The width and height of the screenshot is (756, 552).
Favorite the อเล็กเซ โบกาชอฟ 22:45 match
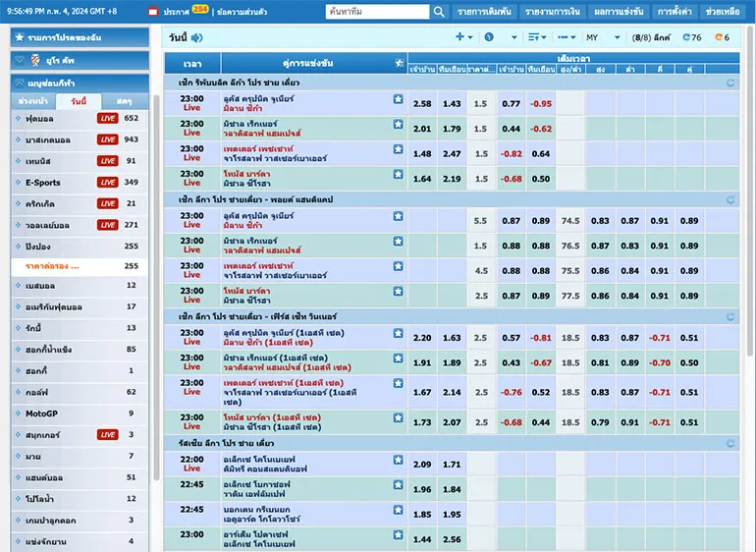pos(398,485)
